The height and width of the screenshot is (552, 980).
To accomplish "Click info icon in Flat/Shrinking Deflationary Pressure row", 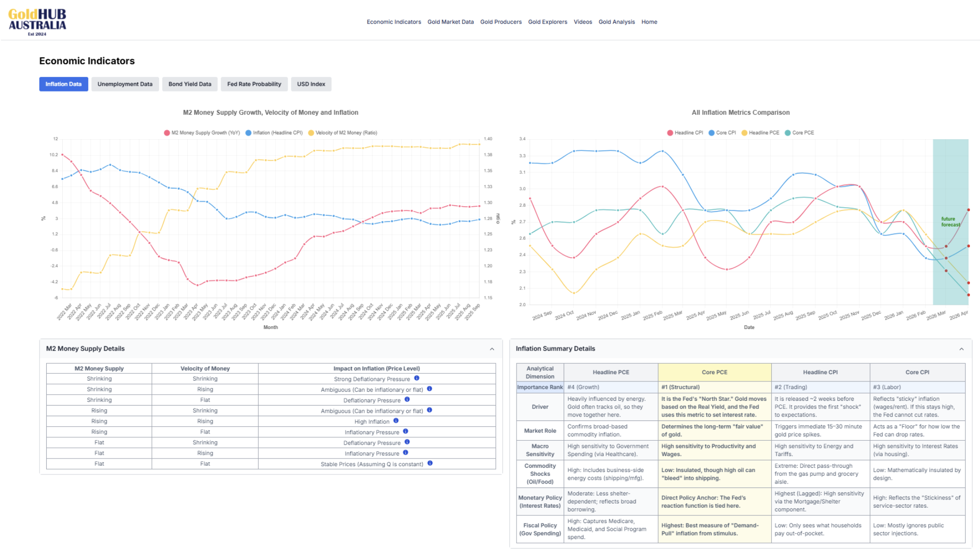I will (x=407, y=442).
